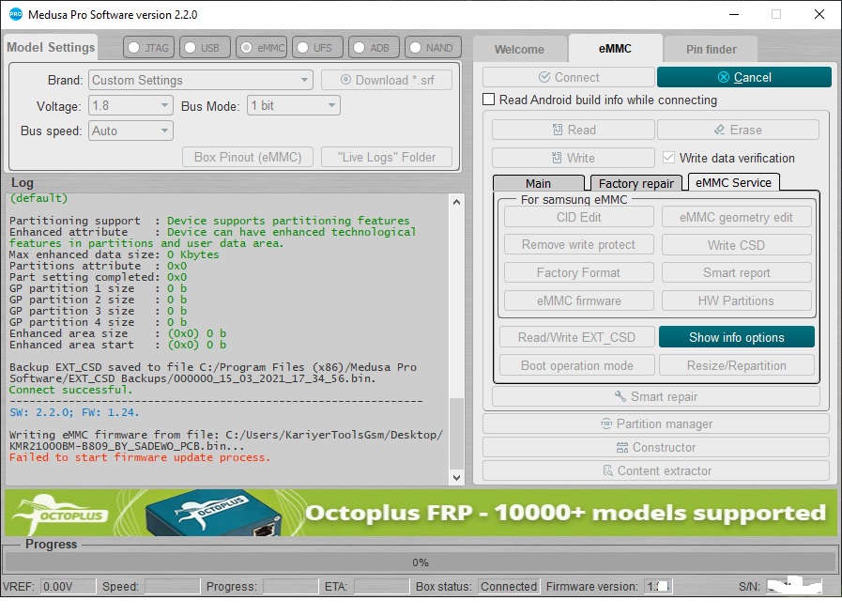Click the HW Partitions button
Screen dimensions: 842x616
coord(736,300)
